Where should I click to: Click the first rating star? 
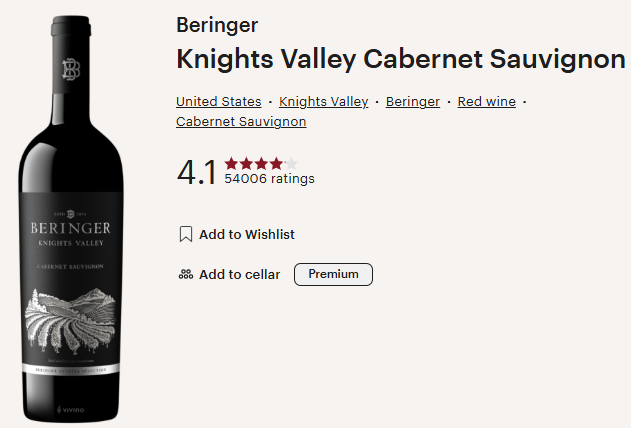click(x=231, y=163)
